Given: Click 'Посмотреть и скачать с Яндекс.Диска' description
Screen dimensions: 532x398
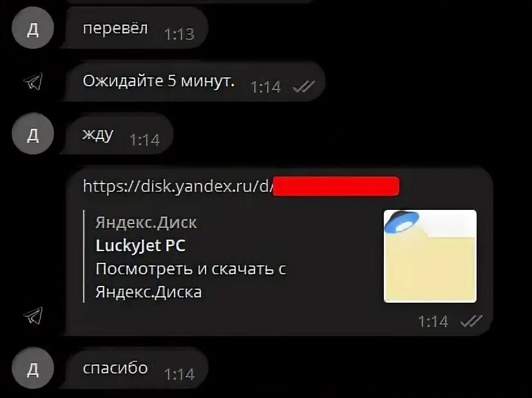Looking at the screenshot, I should point(191,280).
